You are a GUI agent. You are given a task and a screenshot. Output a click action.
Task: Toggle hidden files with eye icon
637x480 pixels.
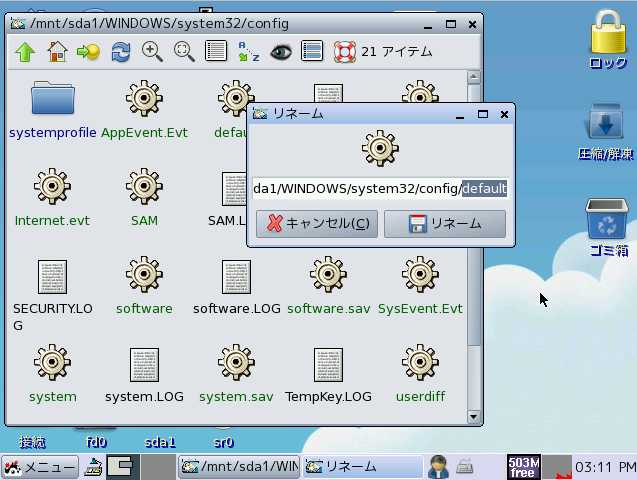(280, 51)
